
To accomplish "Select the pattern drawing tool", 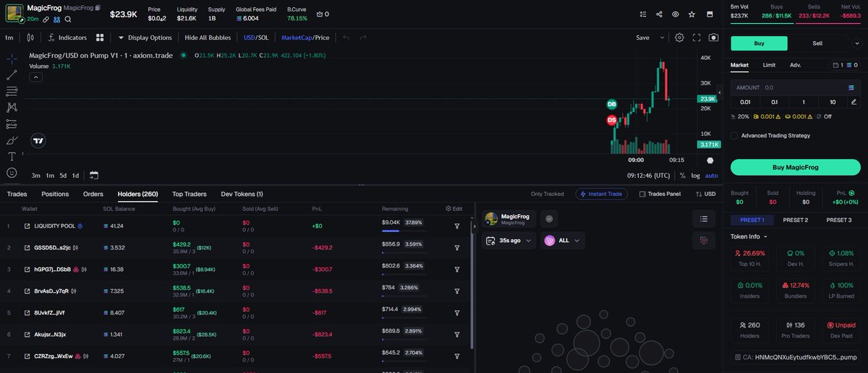I will [x=12, y=107].
